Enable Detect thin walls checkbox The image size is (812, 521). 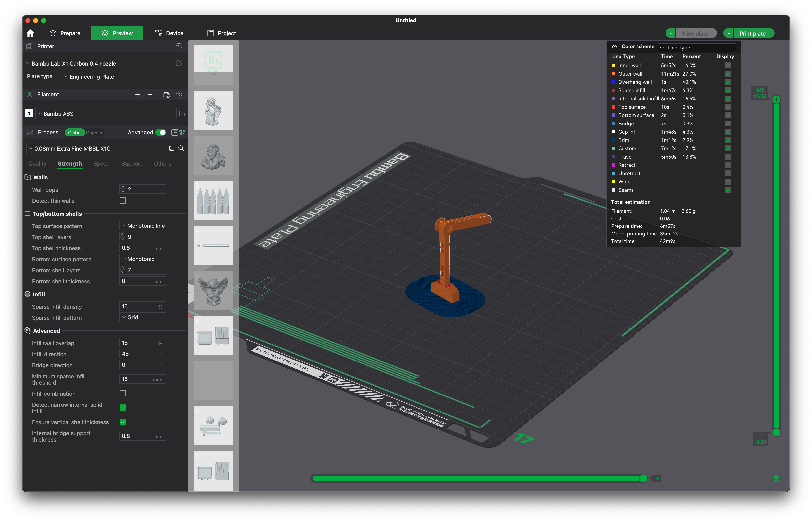tap(123, 201)
